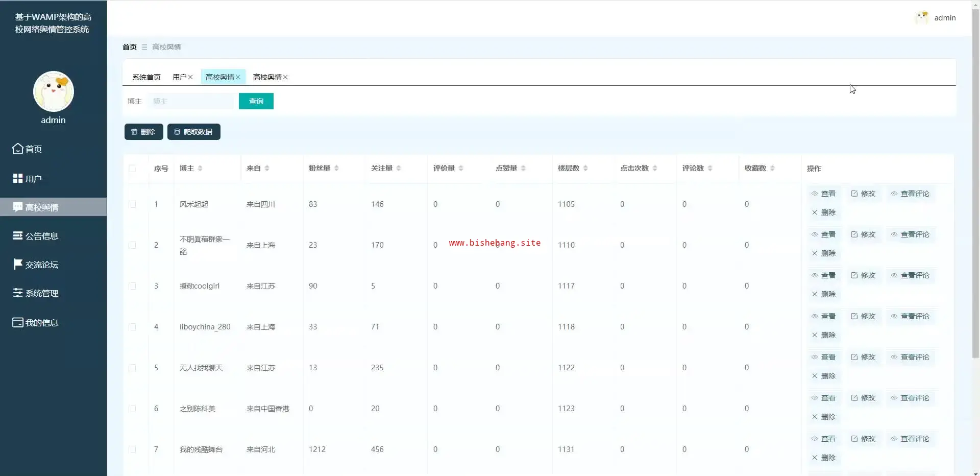Select the checkbox for row 5
The height and width of the screenshot is (476, 980).
[x=132, y=368]
